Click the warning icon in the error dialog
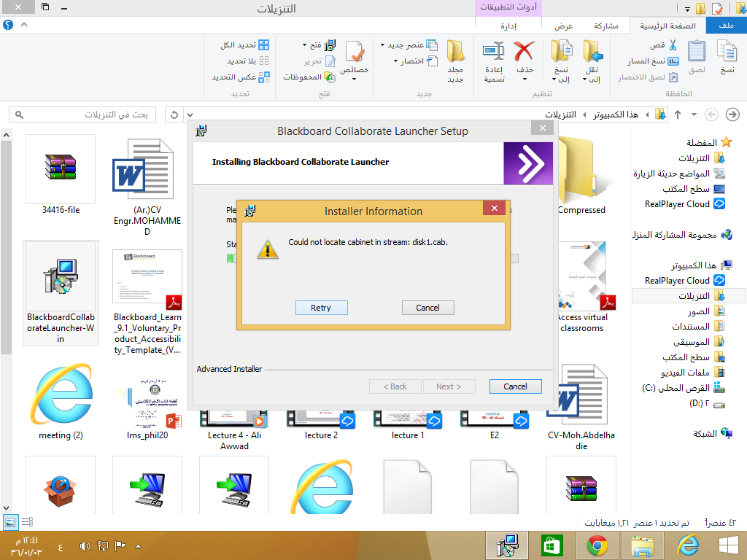Viewport: 747px width, 560px height. [x=267, y=249]
